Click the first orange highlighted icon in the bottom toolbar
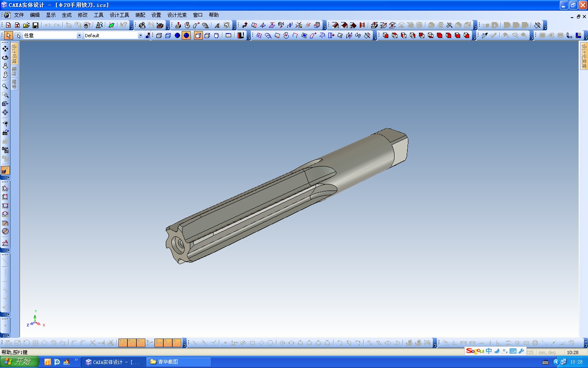 pos(122,343)
